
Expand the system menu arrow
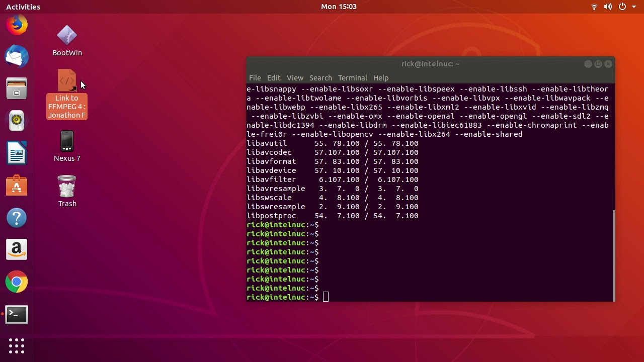[635, 7]
